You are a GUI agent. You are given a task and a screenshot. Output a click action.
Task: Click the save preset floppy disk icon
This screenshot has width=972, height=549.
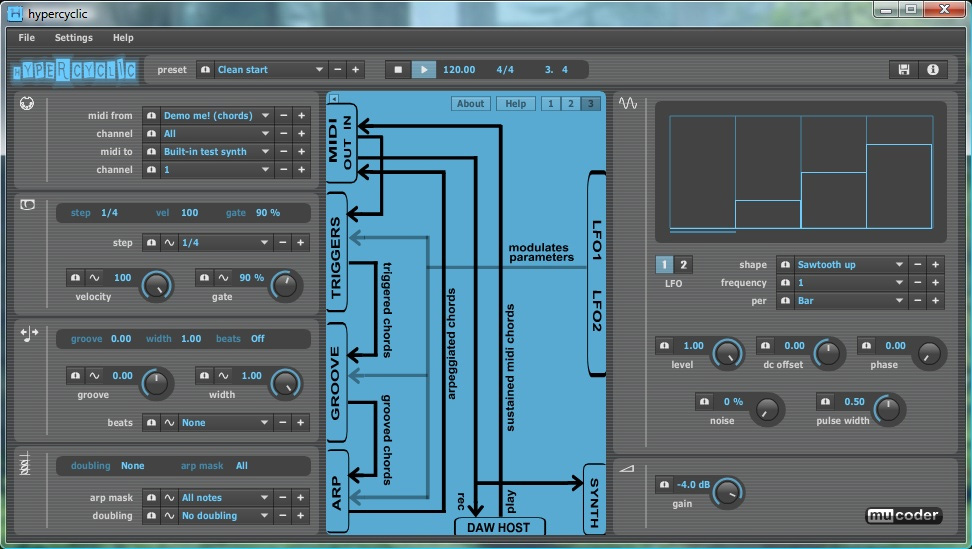(904, 69)
